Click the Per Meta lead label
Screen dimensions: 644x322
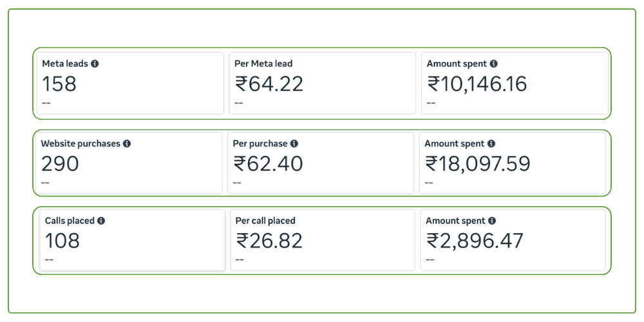(x=263, y=64)
